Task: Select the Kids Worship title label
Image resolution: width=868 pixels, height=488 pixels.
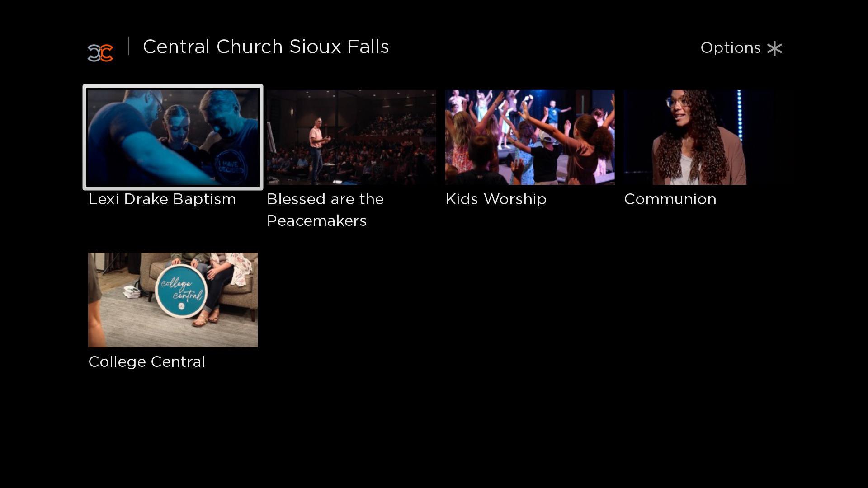Action: 496,199
